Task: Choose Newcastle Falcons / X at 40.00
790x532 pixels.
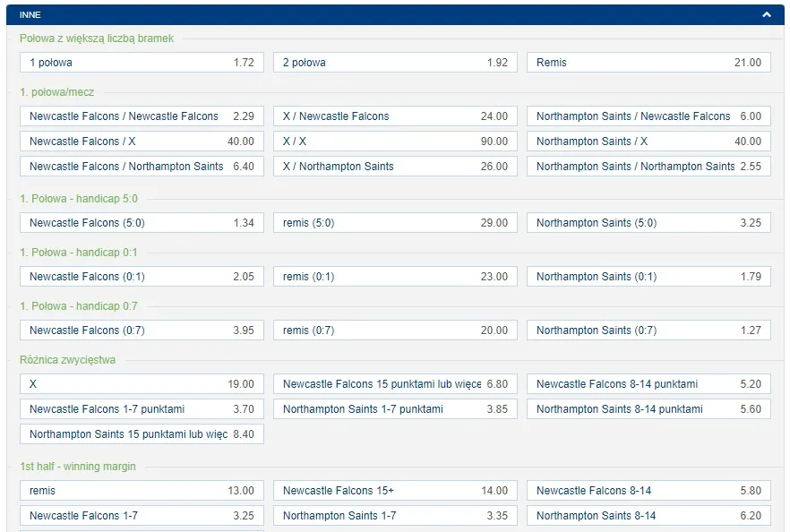Action: [142, 142]
